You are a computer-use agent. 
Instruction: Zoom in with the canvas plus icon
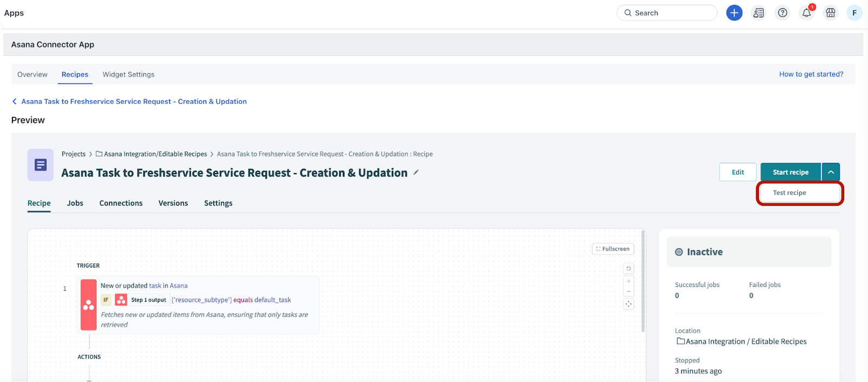[x=629, y=281]
